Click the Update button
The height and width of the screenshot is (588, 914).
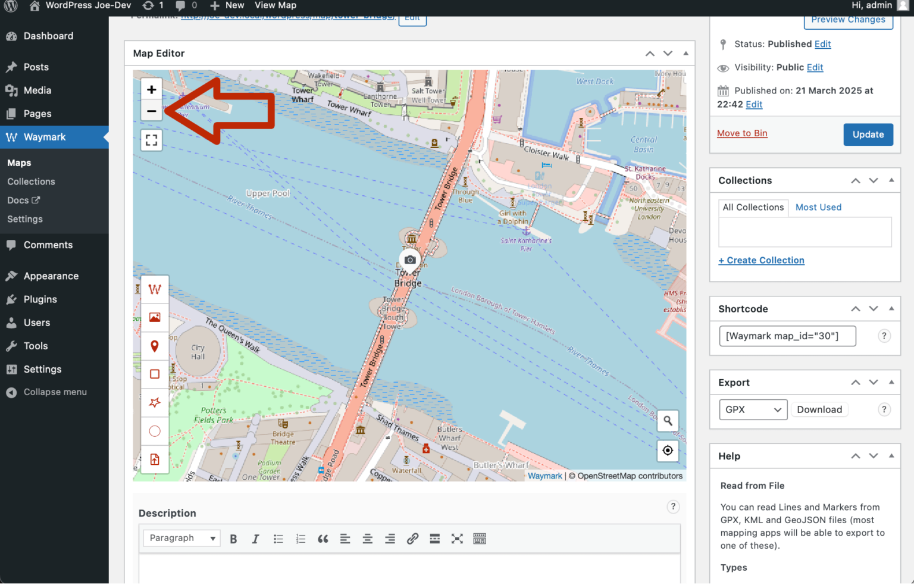tap(868, 135)
